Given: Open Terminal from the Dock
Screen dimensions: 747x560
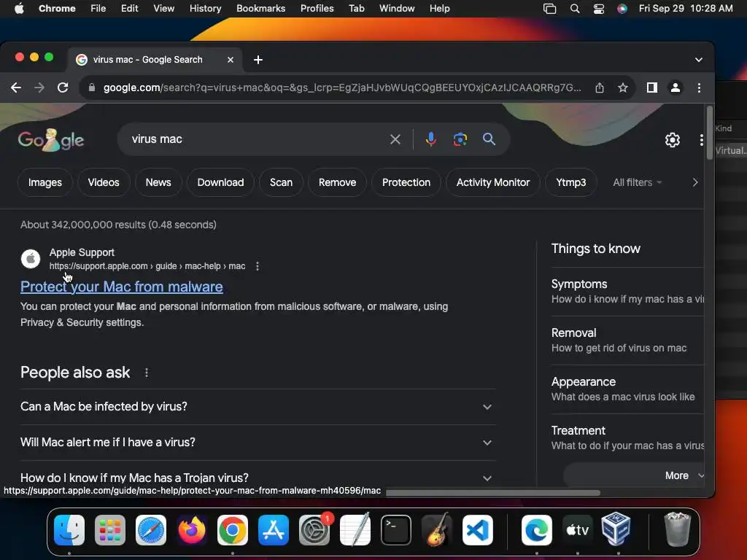Looking at the screenshot, I should pos(396,530).
